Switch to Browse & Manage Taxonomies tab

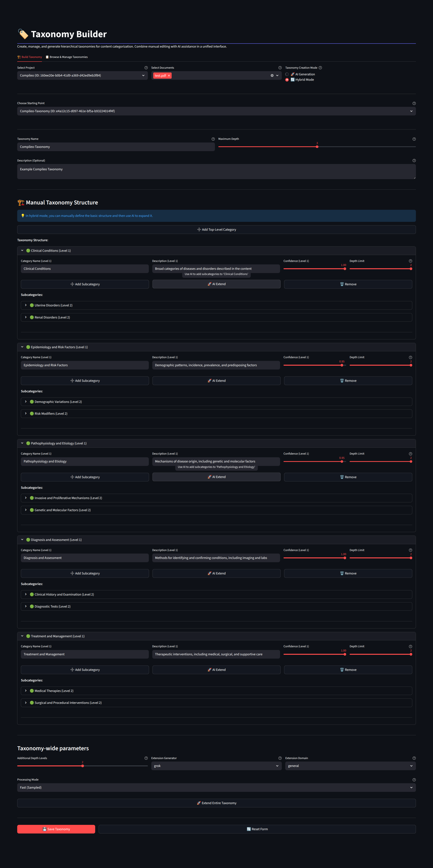point(67,57)
